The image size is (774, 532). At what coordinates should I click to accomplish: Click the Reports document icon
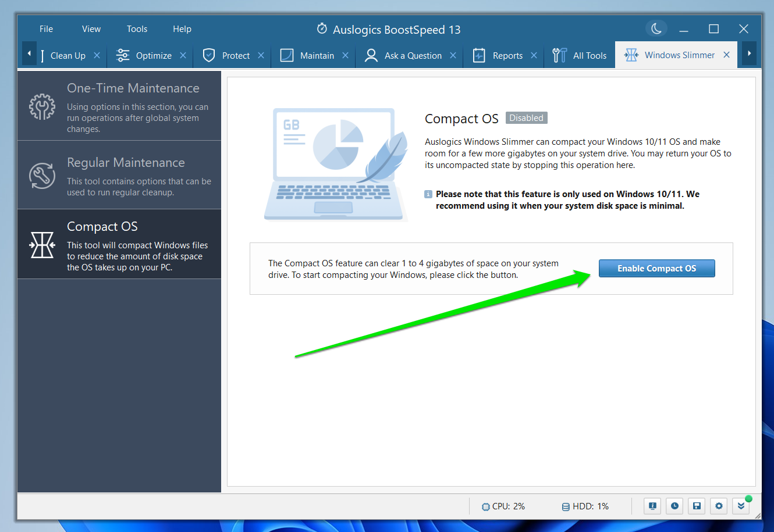(x=479, y=55)
